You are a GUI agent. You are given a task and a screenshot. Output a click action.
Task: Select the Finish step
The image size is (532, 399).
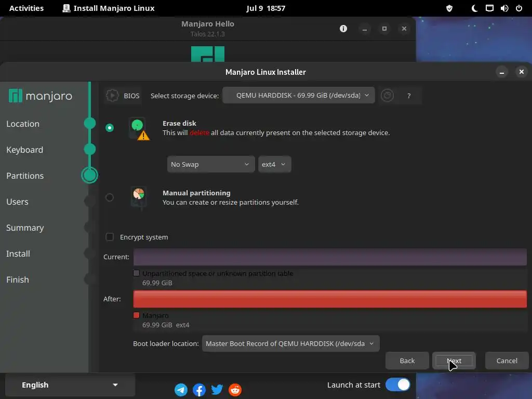(18, 280)
